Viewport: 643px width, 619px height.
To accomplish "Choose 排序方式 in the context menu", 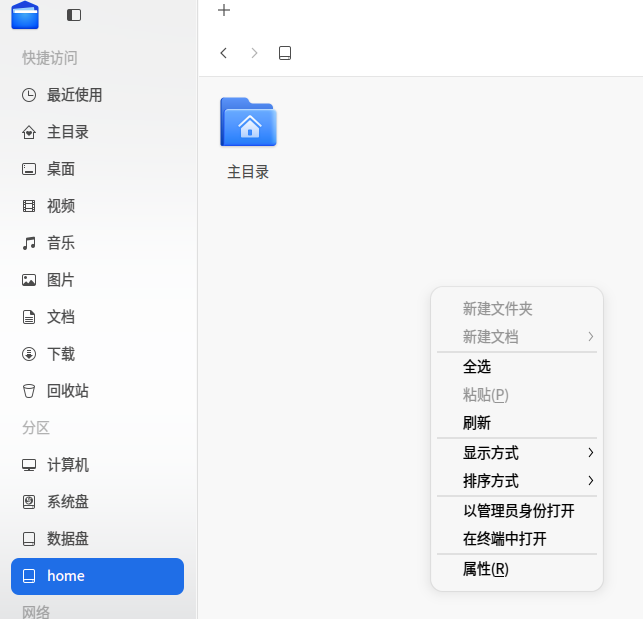I will 517,481.
